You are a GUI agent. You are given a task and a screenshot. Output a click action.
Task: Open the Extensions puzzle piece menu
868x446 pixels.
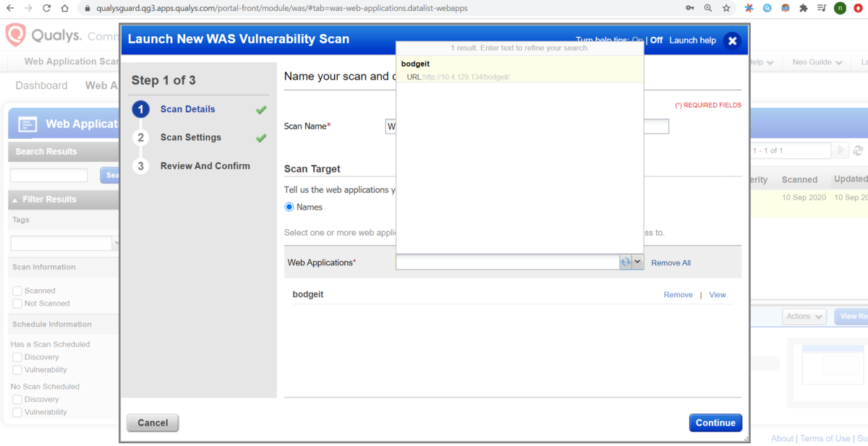click(804, 9)
